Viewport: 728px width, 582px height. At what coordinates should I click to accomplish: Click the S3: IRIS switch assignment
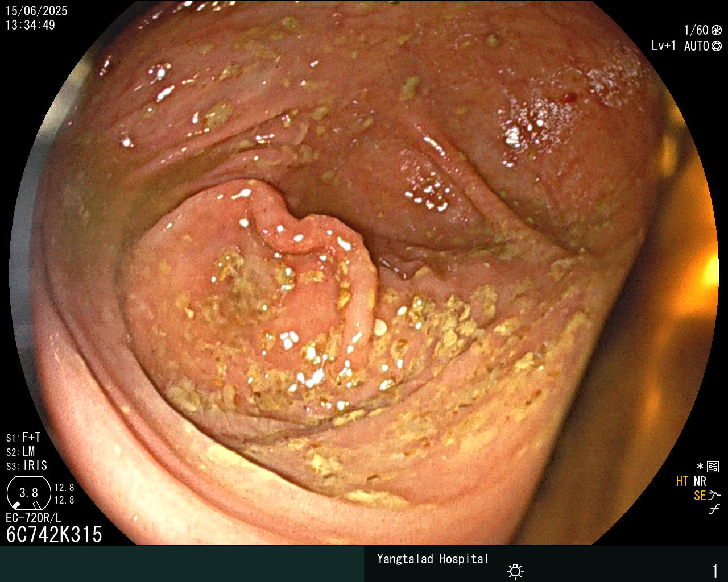pyautogui.click(x=27, y=465)
